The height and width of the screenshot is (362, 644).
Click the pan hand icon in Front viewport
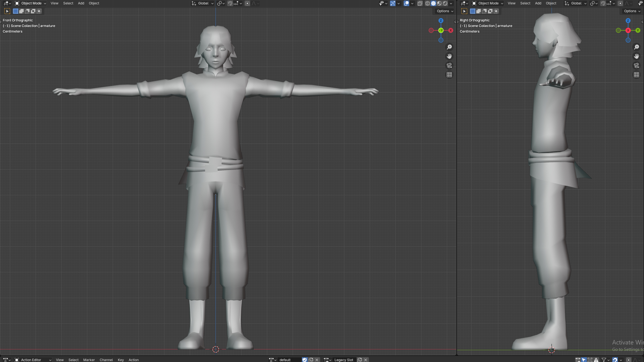(449, 56)
